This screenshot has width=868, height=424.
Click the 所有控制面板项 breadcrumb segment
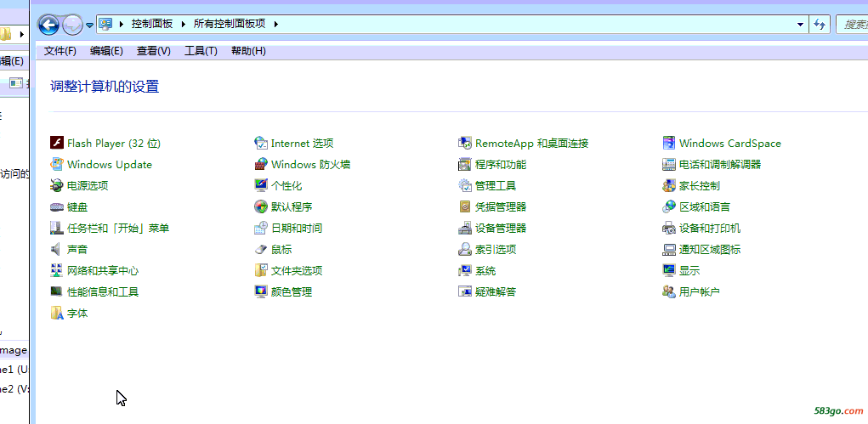(x=230, y=24)
